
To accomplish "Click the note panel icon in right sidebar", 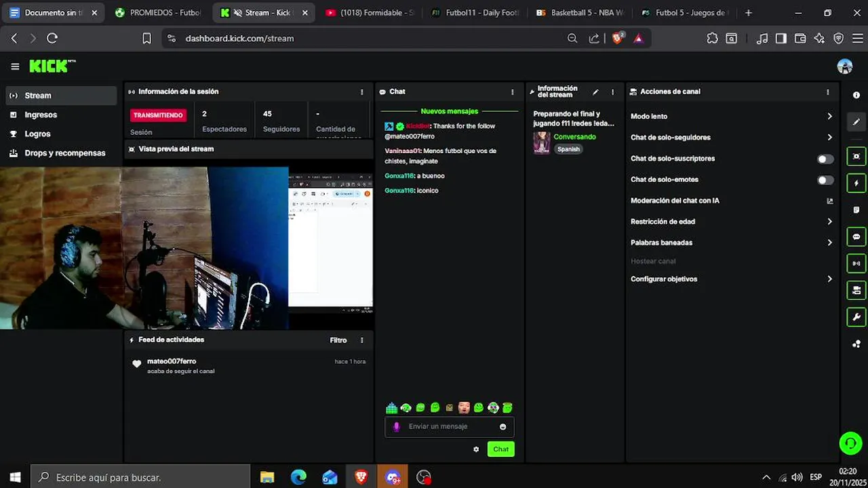I will click(856, 210).
